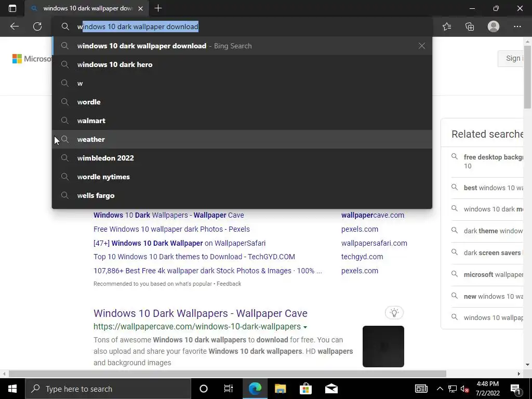Viewport: 532px width, 399px height.
Task: Click the muted volume tray icon
Action: click(x=464, y=389)
